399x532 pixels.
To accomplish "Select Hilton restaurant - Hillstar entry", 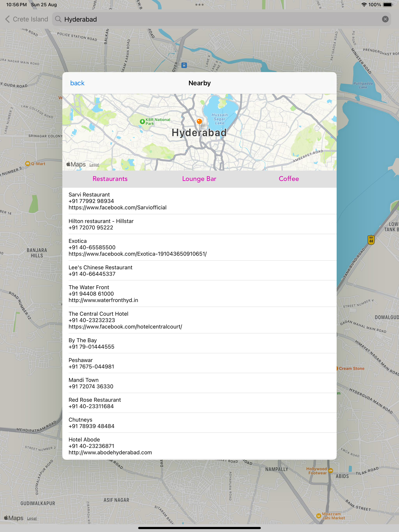I will (199, 224).
